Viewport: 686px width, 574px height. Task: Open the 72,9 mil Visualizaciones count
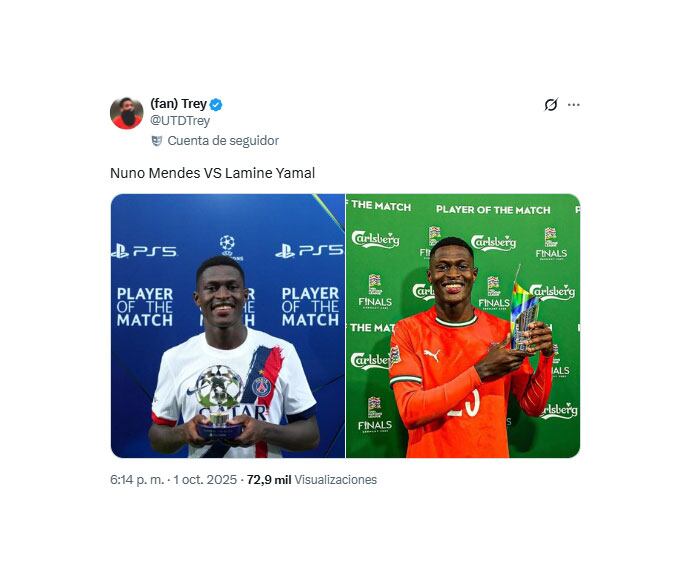[x=312, y=480]
